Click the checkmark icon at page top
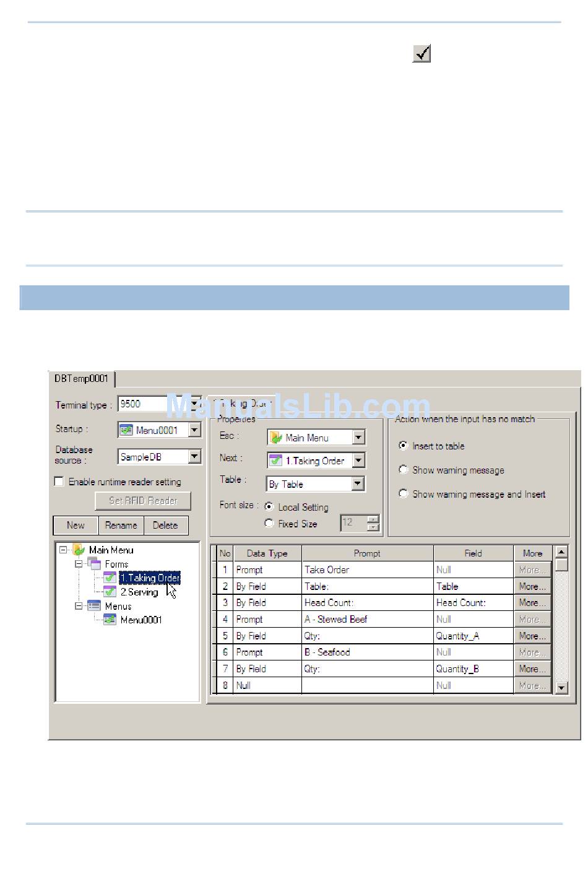This screenshot has height=879, width=588. point(422,54)
